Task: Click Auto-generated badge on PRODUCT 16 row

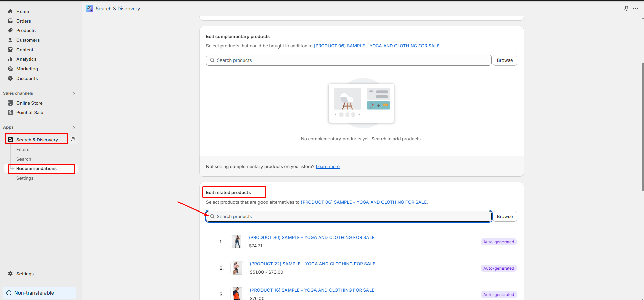Action: click(499, 295)
